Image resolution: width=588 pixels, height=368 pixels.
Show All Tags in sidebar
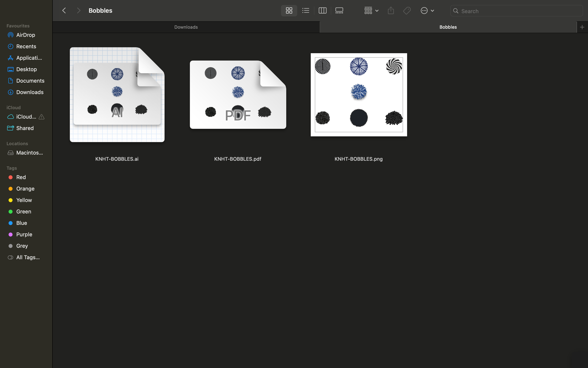click(28, 257)
